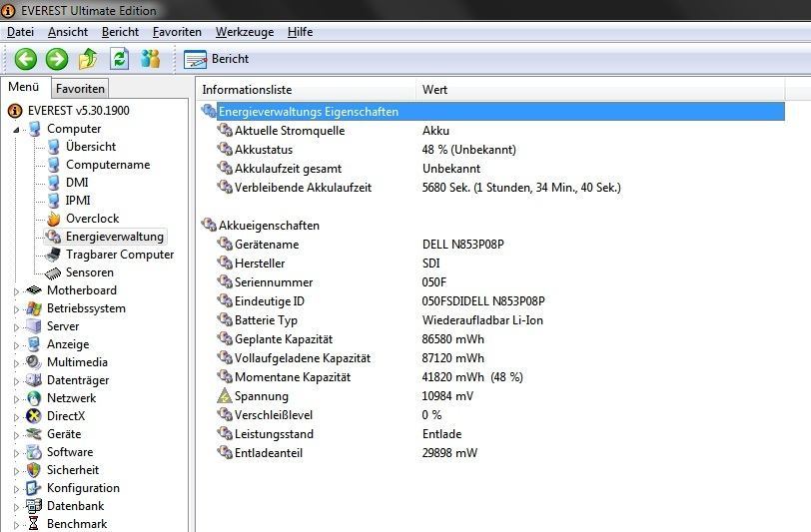
Task: Click the 10984 mV voltage value
Action: (x=447, y=396)
